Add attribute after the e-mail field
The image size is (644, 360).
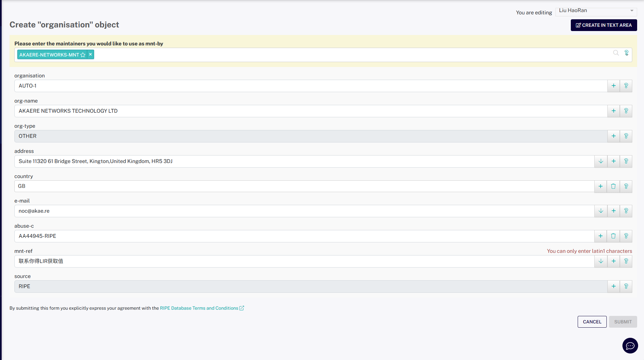[613, 211]
